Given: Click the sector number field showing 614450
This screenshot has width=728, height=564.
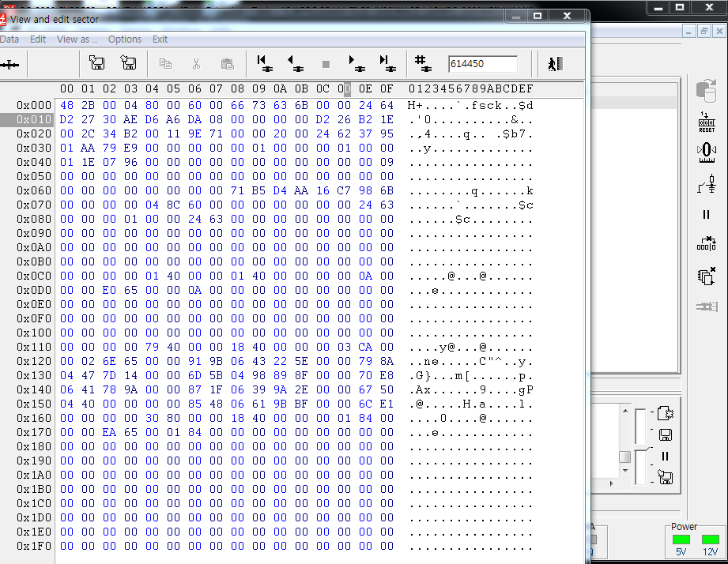Looking at the screenshot, I should coord(483,64).
